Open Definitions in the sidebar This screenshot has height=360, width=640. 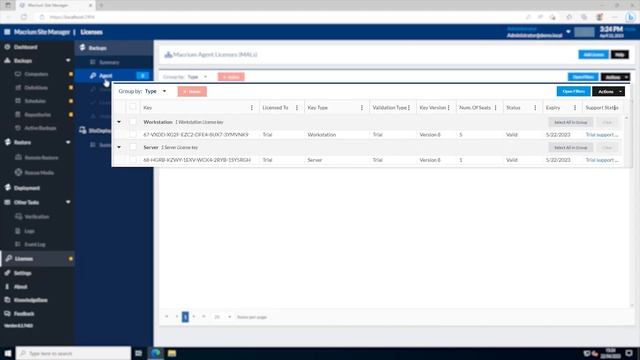point(36,87)
